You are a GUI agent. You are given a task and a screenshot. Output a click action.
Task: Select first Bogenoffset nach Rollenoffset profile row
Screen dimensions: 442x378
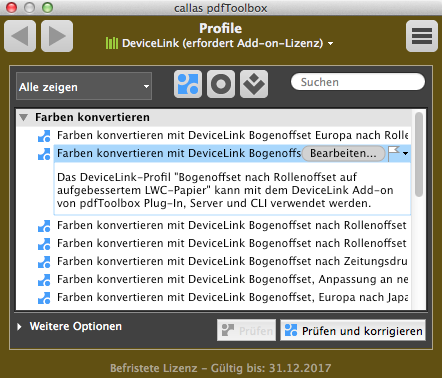tap(232, 225)
